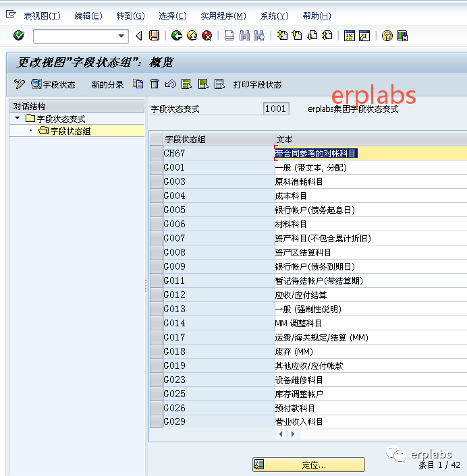The width and height of the screenshot is (467, 476).
Task: Open the 系统(Y) menu
Action: 275,16
